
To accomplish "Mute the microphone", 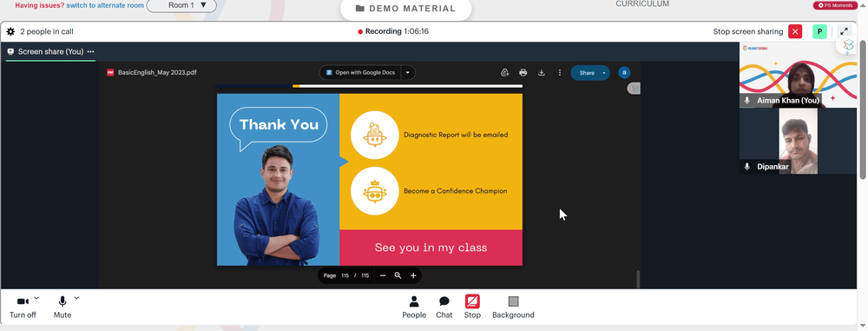I will tap(62, 308).
